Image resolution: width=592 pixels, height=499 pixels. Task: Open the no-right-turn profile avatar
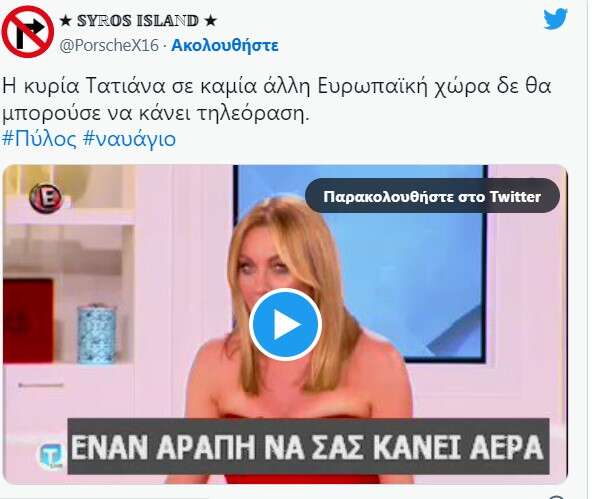coord(27,31)
